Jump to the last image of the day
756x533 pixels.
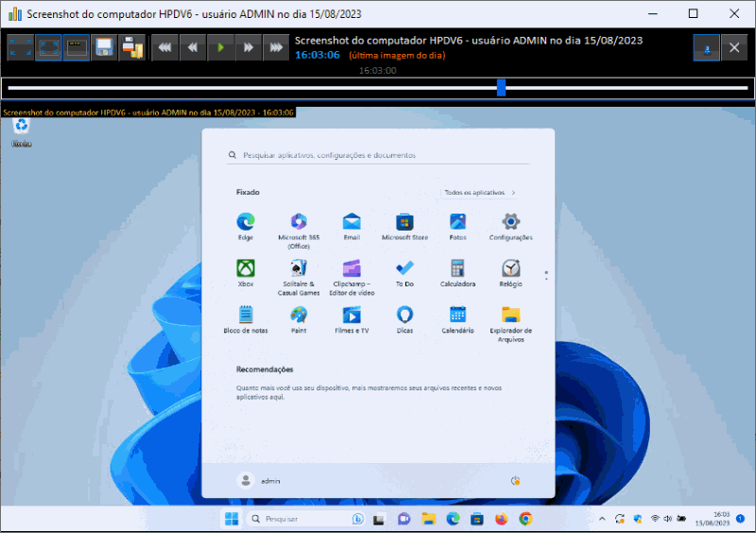click(276, 47)
